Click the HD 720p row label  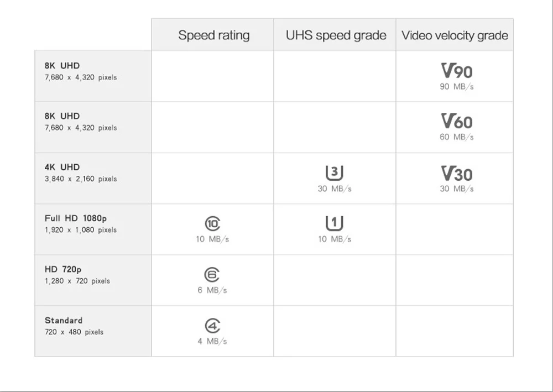(x=63, y=269)
